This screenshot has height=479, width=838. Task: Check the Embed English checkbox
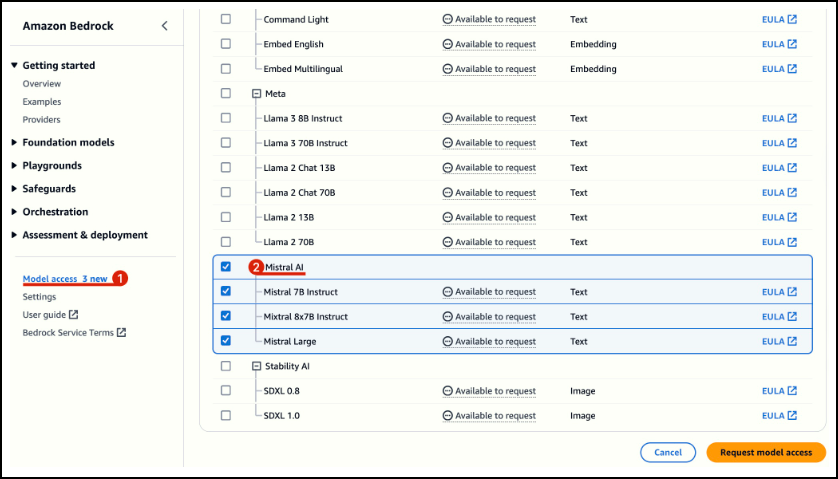point(226,44)
